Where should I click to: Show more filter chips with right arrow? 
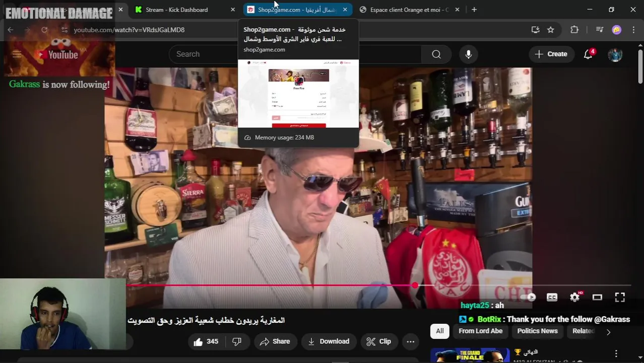click(608, 332)
